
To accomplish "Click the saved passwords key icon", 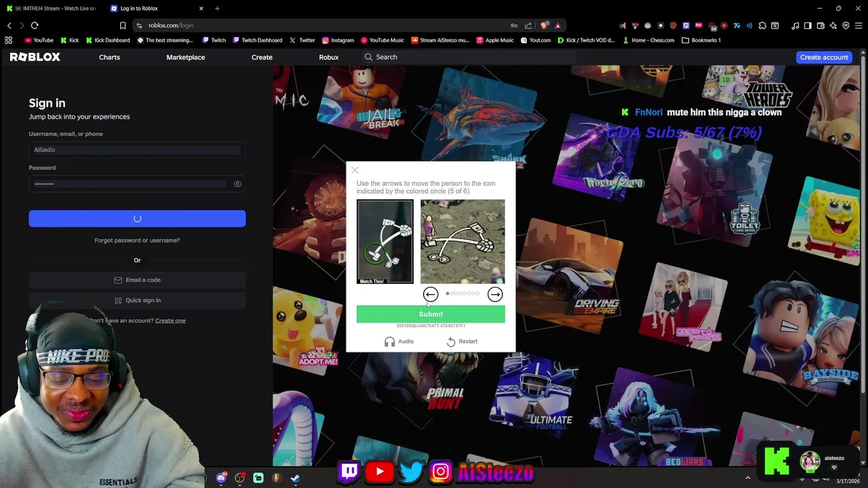I will pyautogui.click(x=514, y=25).
